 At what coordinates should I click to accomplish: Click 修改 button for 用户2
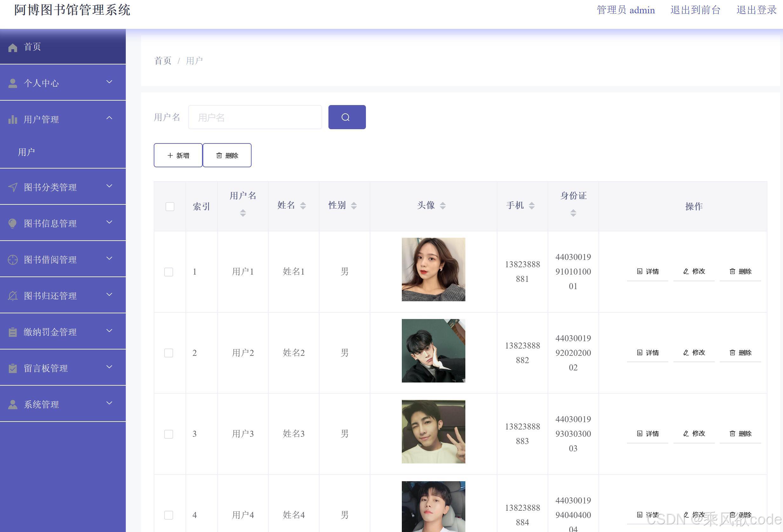point(694,353)
